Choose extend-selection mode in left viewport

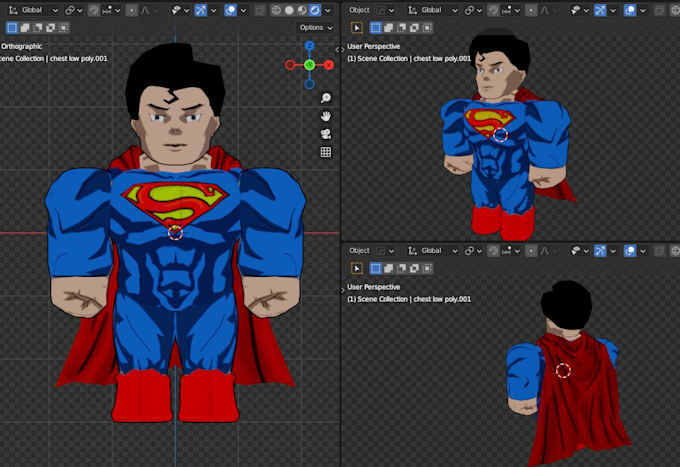click(25, 28)
